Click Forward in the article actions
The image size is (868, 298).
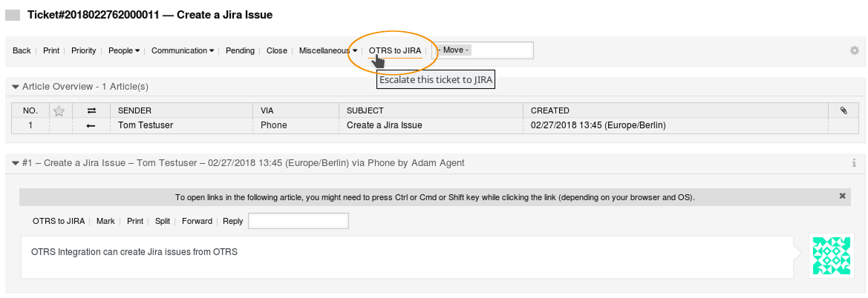pyautogui.click(x=197, y=221)
